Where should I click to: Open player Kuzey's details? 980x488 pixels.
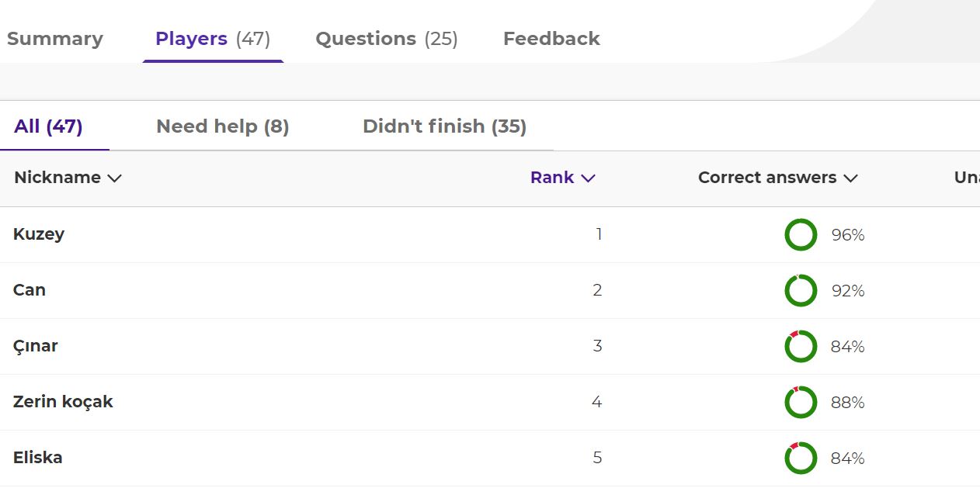point(39,234)
